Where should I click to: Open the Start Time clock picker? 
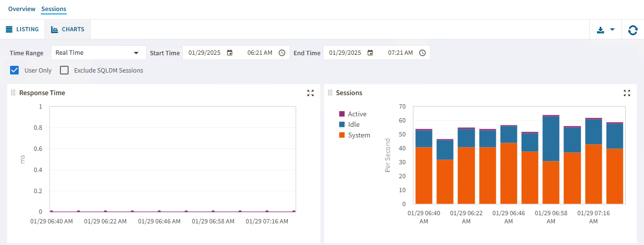[282, 53]
